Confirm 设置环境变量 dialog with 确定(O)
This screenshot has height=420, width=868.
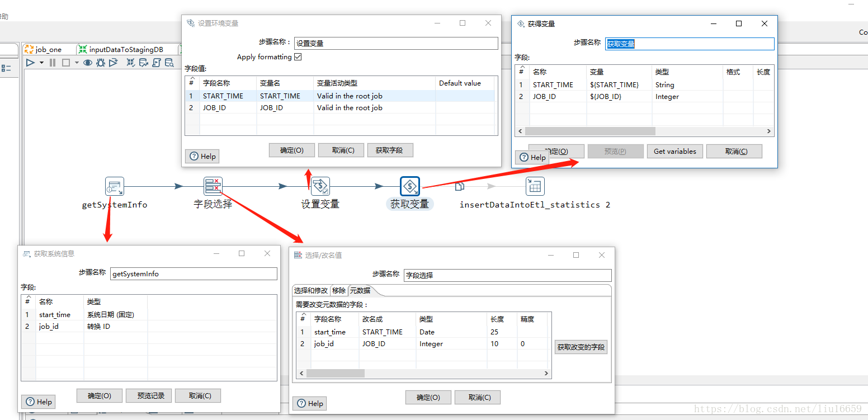[292, 150]
